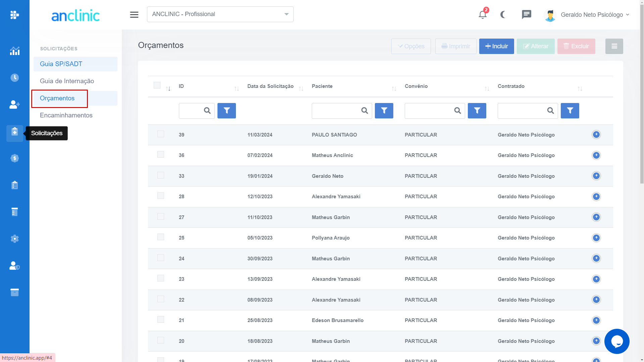Click the user avatar picture in header
This screenshot has height=362, width=644.
[550, 15]
